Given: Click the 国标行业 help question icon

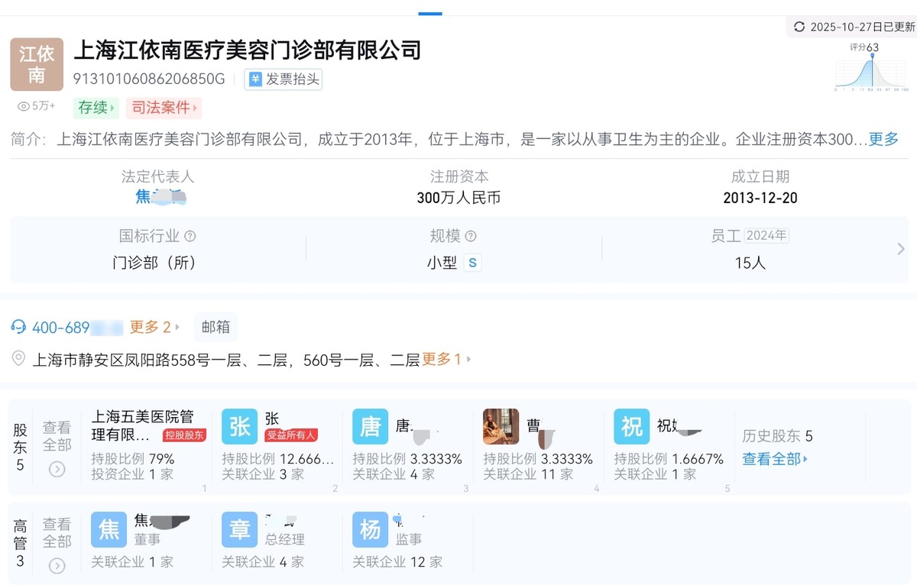Looking at the screenshot, I should point(190,237).
